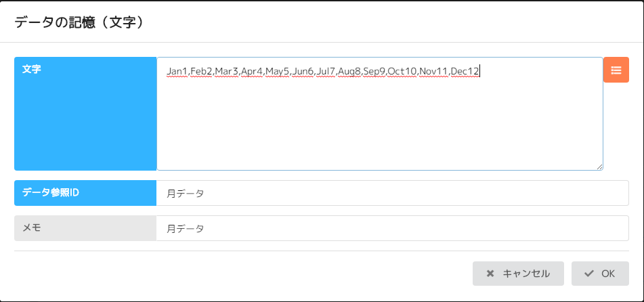Viewport: 644px width, 302px height.
Task: Place cursor on Oct10 in the textarea
Action: [x=402, y=72]
